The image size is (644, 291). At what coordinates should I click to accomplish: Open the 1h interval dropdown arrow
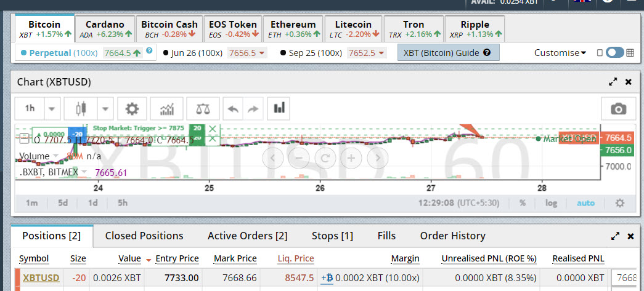(x=52, y=109)
